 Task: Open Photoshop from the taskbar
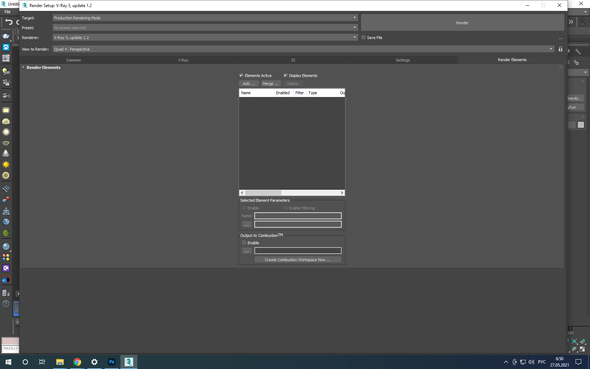[111, 362]
